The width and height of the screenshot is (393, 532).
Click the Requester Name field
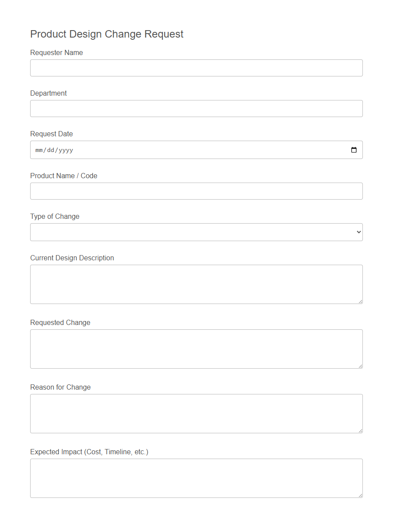pos(196,68)
